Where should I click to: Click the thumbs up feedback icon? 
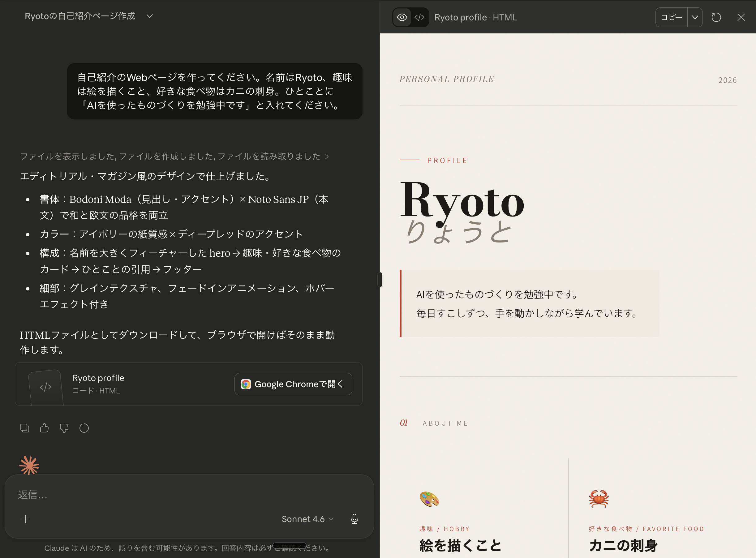[x=44, y=428]
